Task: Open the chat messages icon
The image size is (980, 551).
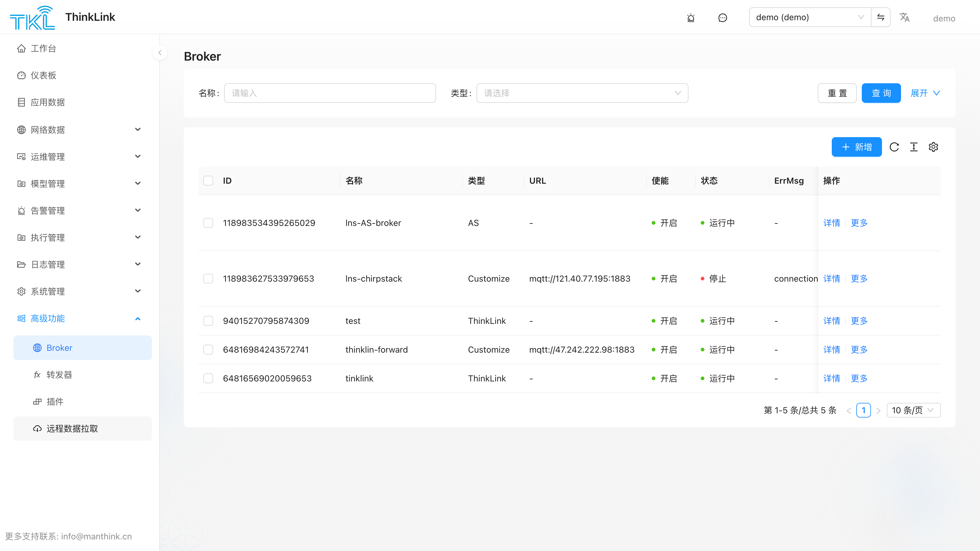Action: 722,17
